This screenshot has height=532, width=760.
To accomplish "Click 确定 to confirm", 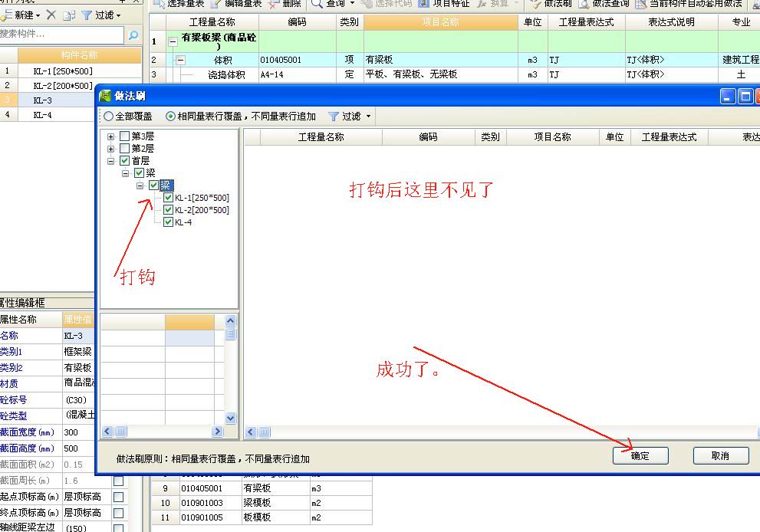I will coord(640,455).
